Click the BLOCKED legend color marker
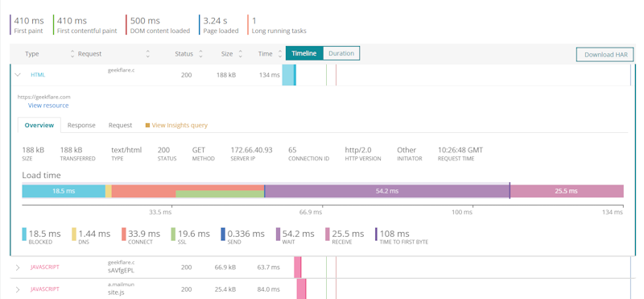The height and width of the screenshot is (299, 644). point(24,235)
